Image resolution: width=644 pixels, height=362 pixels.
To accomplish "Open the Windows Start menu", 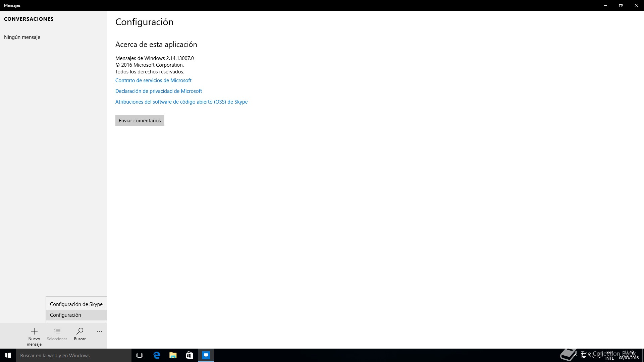I will pyautogui.click(x=8, y=355).
